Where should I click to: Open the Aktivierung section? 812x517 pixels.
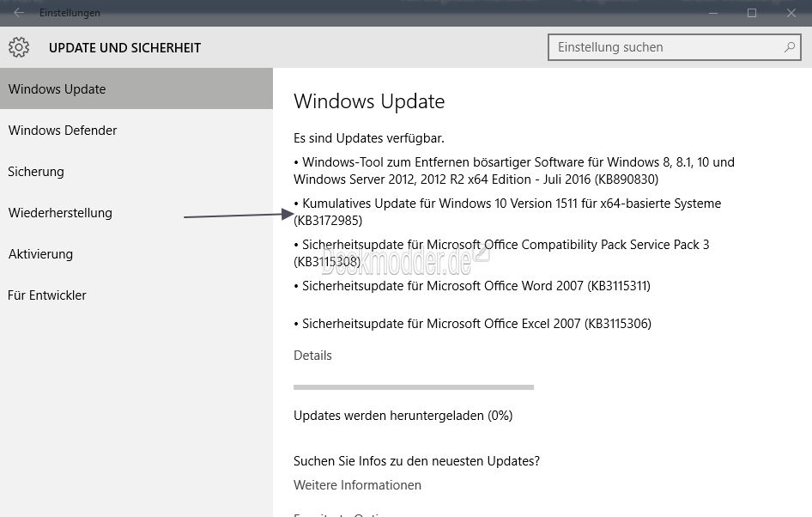point(136,254)
